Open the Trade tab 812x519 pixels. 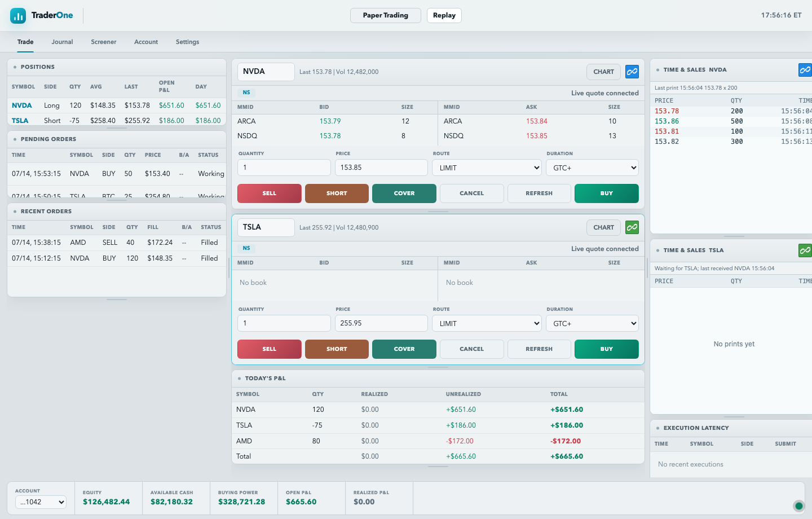coord(25,42)
